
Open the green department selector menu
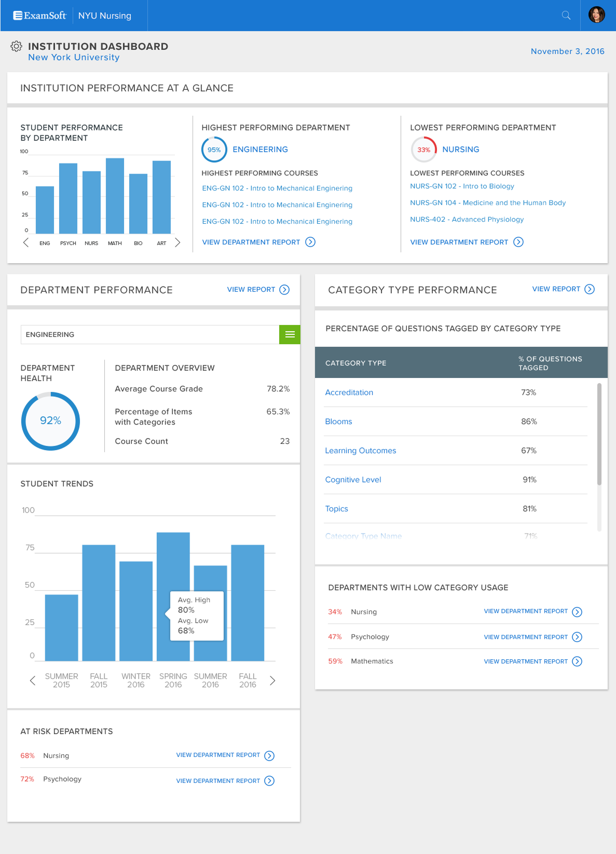[289, 334]
